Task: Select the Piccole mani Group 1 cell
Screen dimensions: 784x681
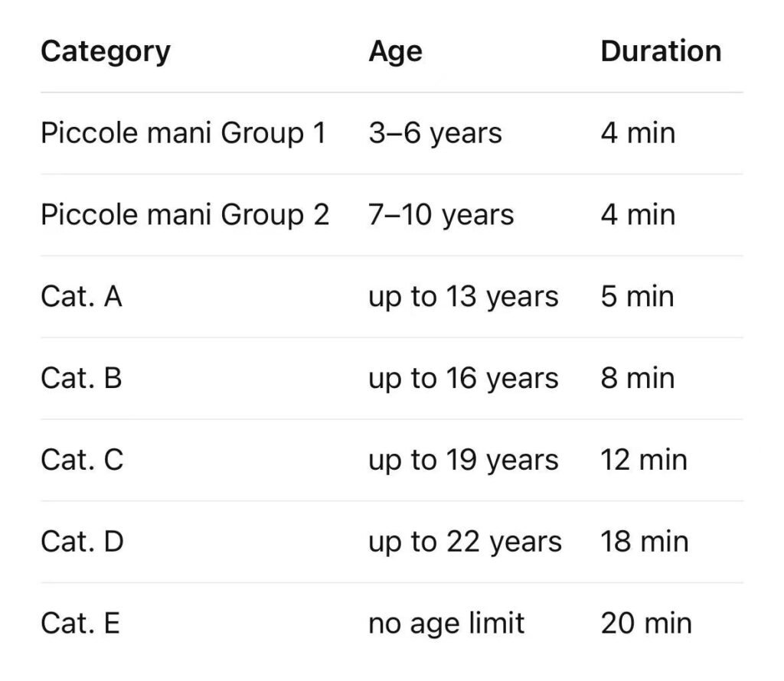Action: coord(184,133)
